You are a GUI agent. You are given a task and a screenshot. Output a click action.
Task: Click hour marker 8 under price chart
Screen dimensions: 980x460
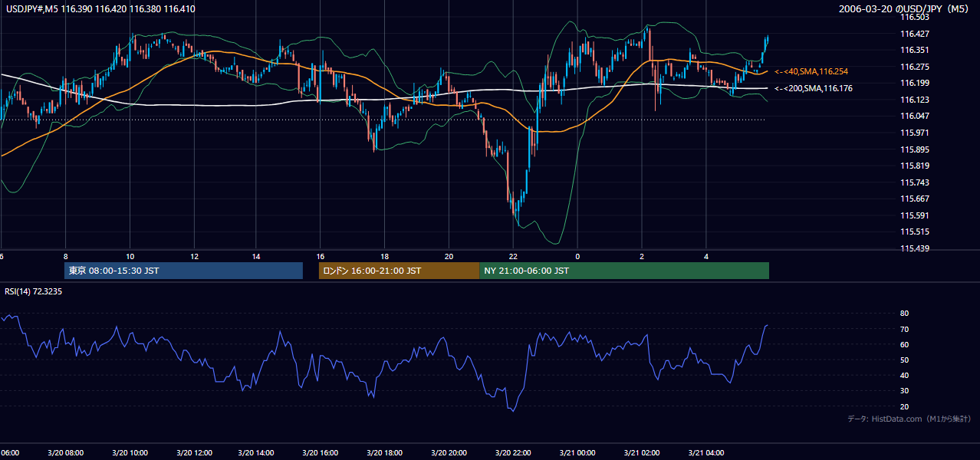click(x=65, y=256)
